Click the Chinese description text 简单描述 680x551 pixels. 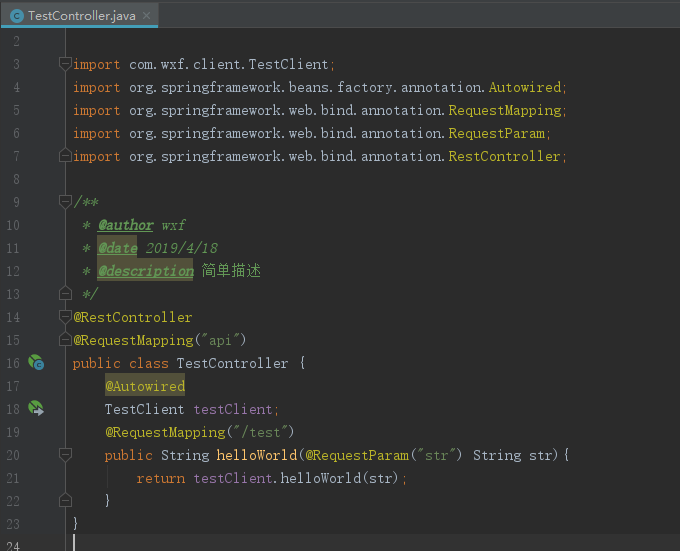pyautogui.click(x=231, y=271)
